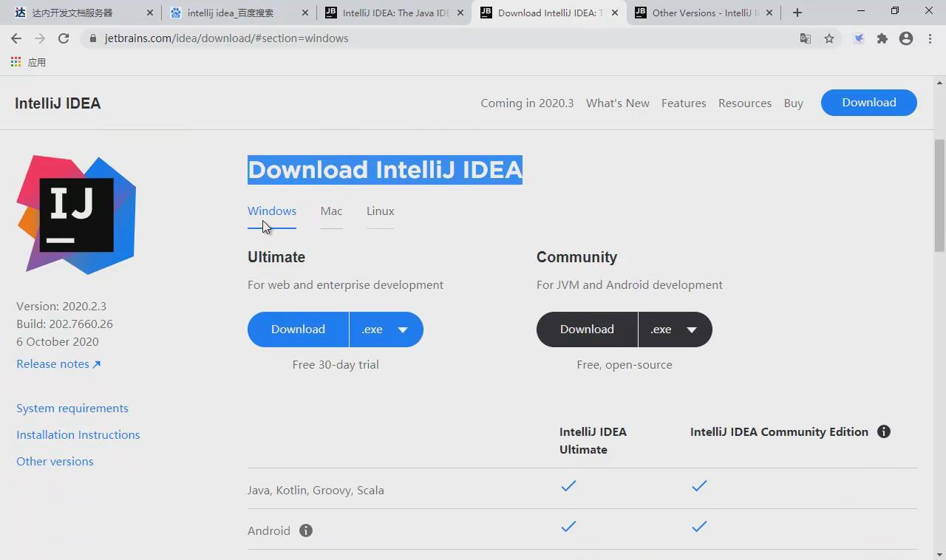Click the browser forward arrow

point(40,38)
